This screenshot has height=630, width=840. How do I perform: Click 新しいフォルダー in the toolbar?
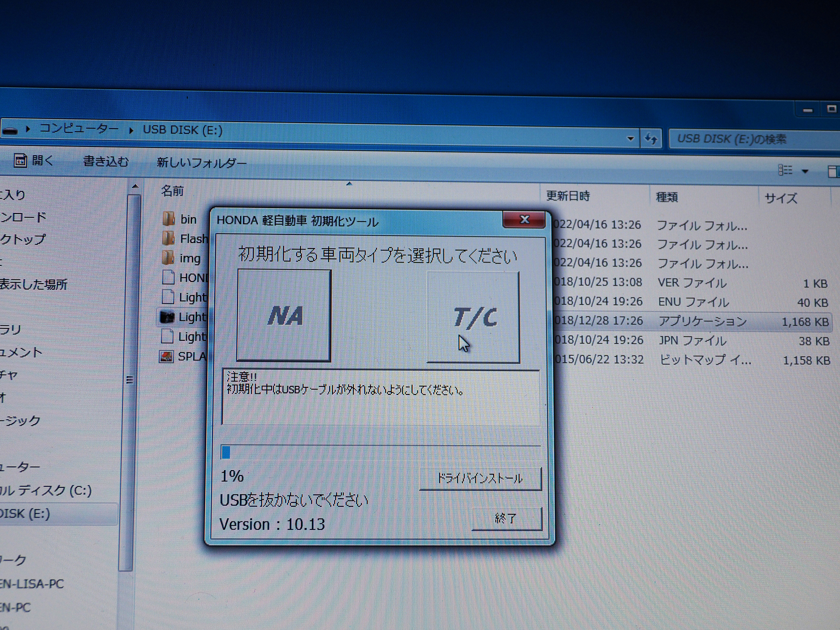pos(201,163)
